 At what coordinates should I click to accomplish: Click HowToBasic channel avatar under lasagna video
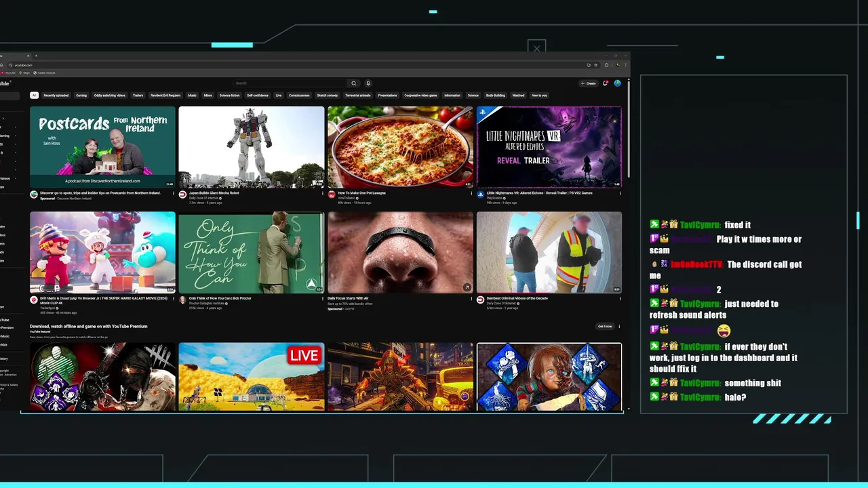coord(332,195)
